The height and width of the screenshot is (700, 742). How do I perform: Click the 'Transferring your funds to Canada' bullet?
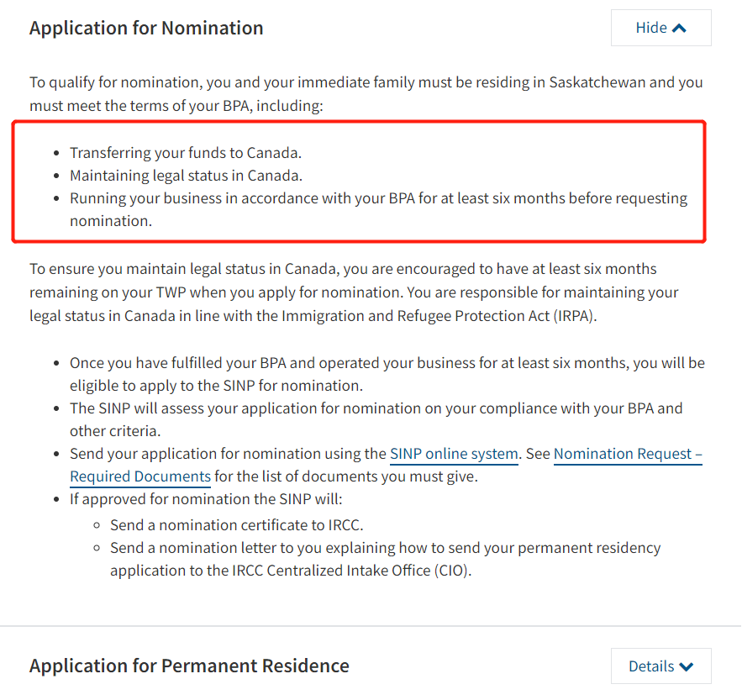coord(185,153)
